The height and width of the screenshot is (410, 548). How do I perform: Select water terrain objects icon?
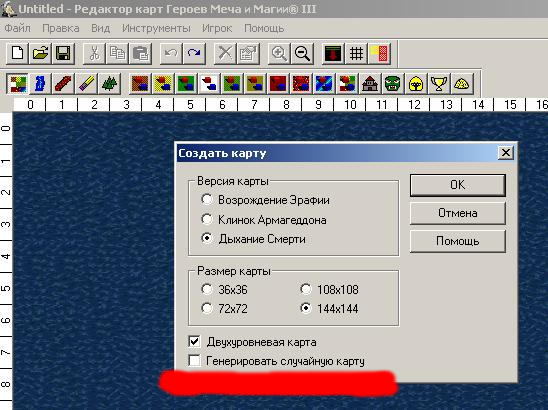click(x=324, y=84)
